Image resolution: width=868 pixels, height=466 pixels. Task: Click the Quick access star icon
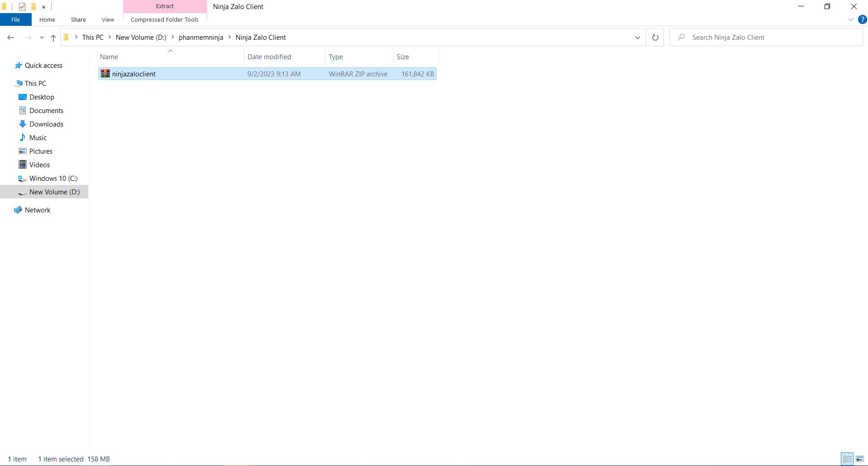(19, 66)
